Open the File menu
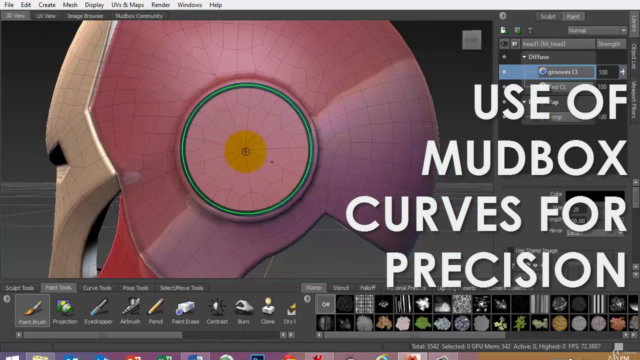The width and height of the screenshot is (640, 360). (x=9, y=5)
